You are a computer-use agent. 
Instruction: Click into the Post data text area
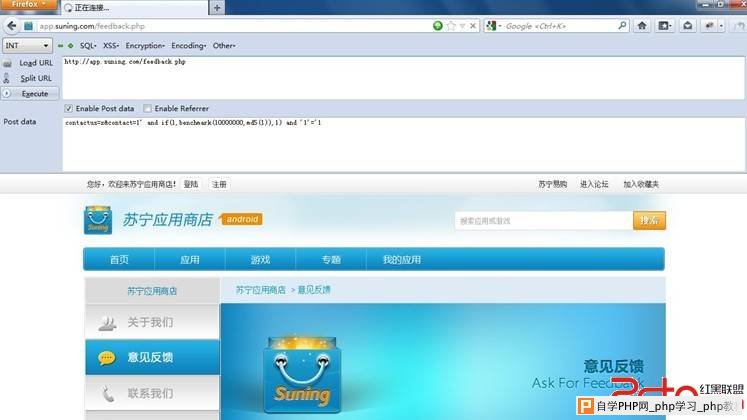coord(403,144)
